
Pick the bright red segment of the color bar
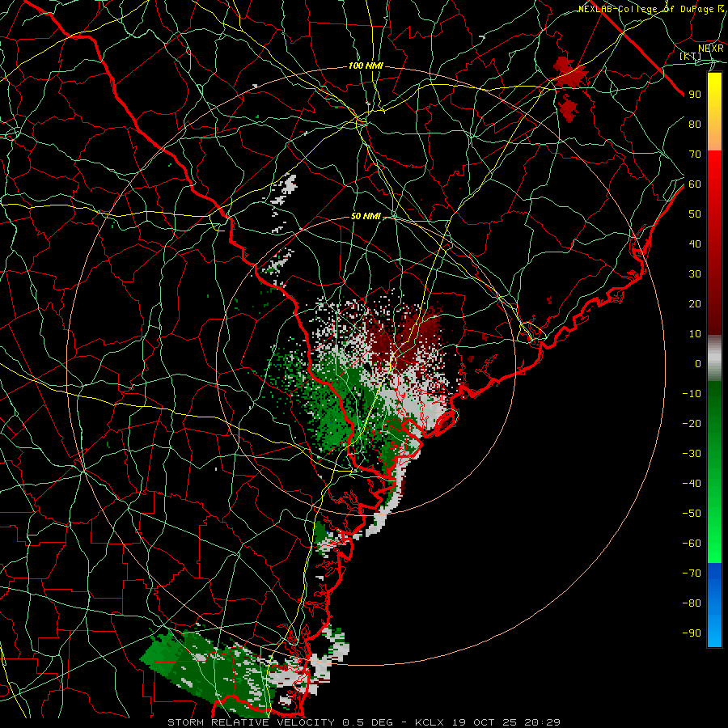(714, 170)
